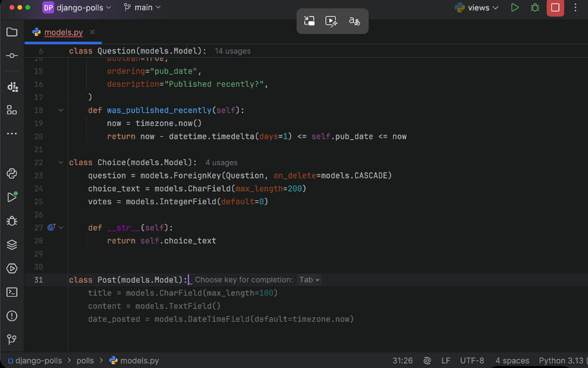Click the AI swirl icon in status bar

tap(427, 361)
